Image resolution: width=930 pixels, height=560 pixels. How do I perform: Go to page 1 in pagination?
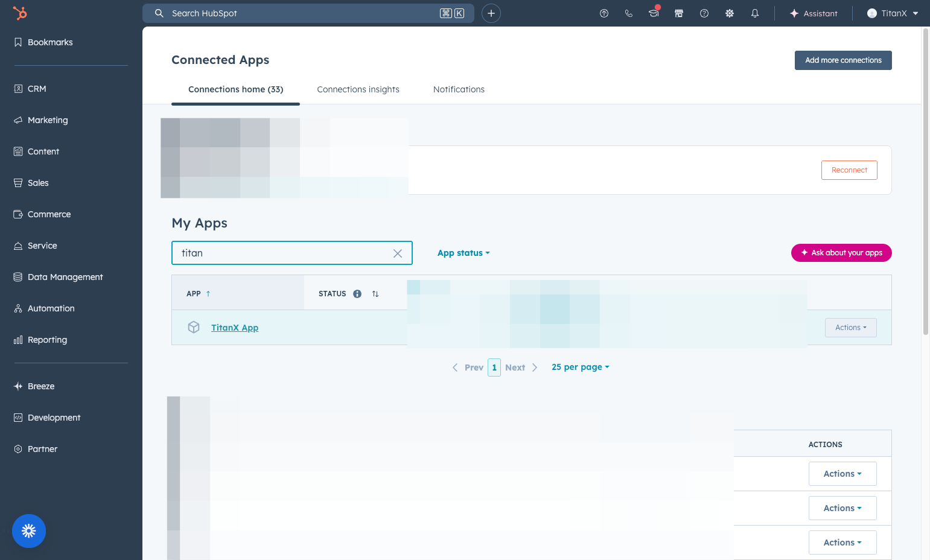494,367
